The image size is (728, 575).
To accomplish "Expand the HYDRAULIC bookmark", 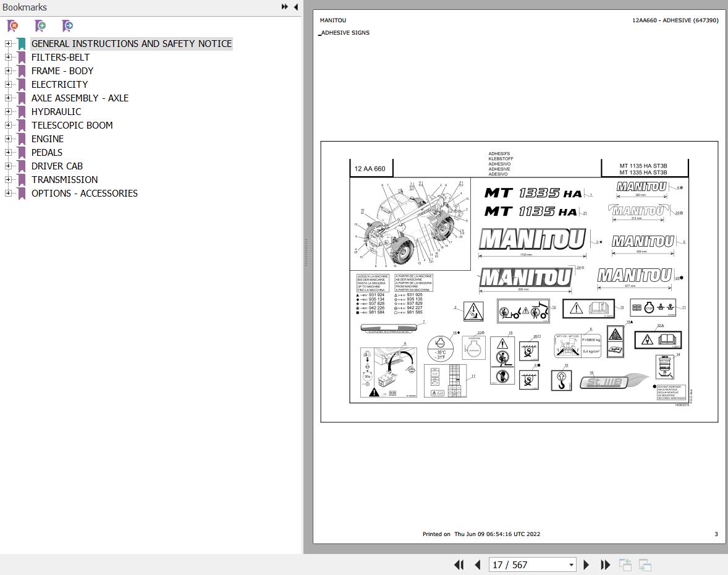I will [7, 111].
